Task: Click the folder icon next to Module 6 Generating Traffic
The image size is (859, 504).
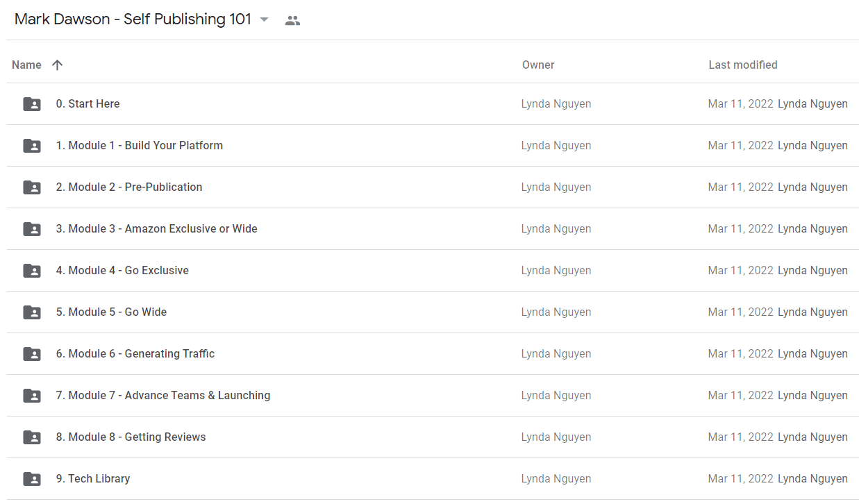Action: [32, 354]
